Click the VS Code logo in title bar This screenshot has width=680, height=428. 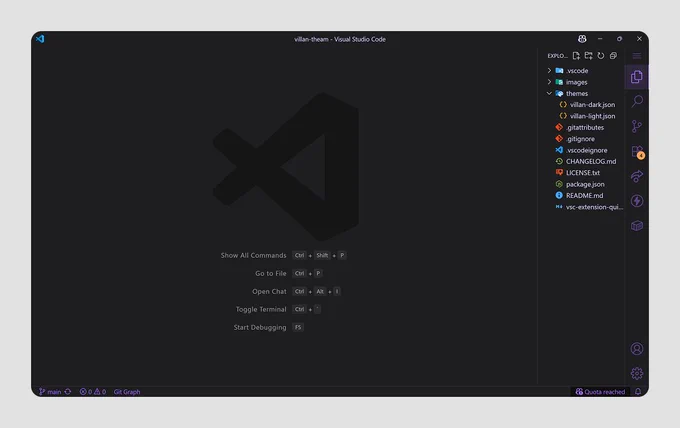tap(40, 39)
